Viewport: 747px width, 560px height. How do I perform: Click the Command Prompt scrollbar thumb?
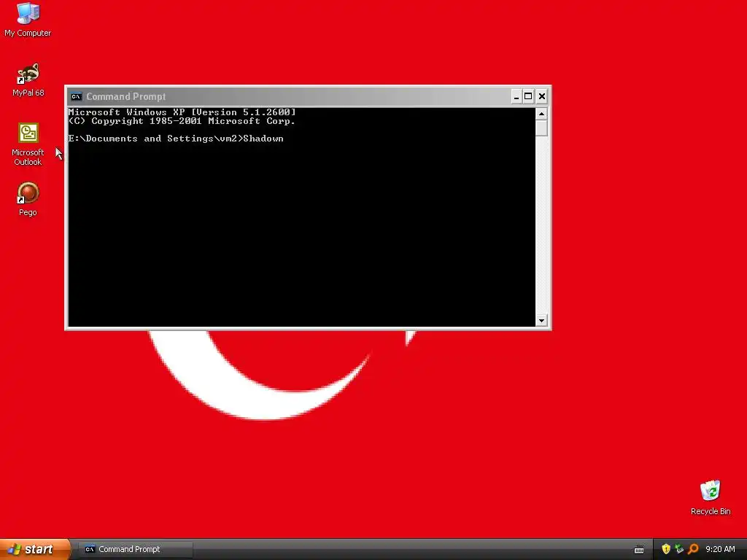[x=541, y=128]
